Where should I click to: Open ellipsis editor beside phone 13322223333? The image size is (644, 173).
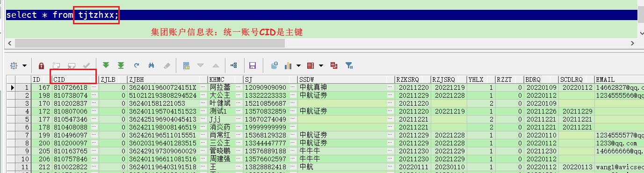pos(293,95)
